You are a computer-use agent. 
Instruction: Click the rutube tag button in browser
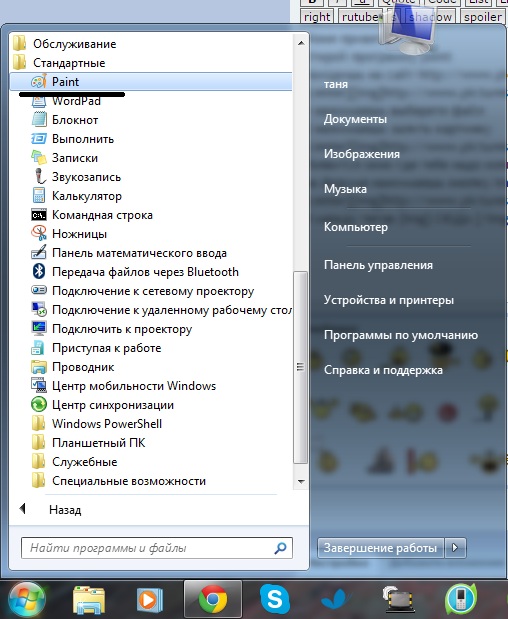point(359,17)
